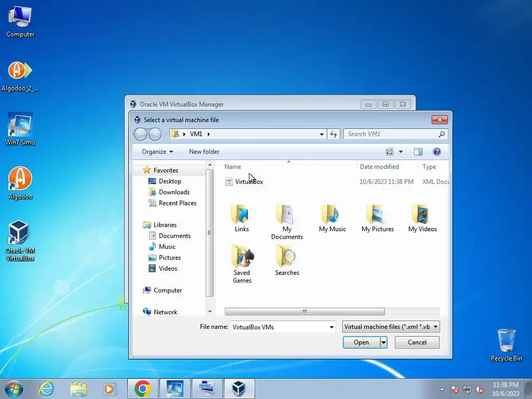
Task: Expand the recent pages dropdown arrow
Action: [165, 134]
